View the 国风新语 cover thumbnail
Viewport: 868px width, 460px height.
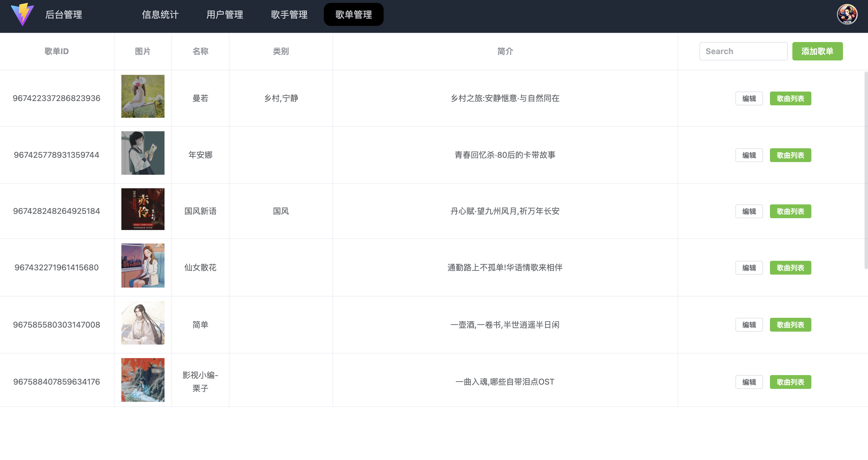pyautogui.click(x=143, y=209)
